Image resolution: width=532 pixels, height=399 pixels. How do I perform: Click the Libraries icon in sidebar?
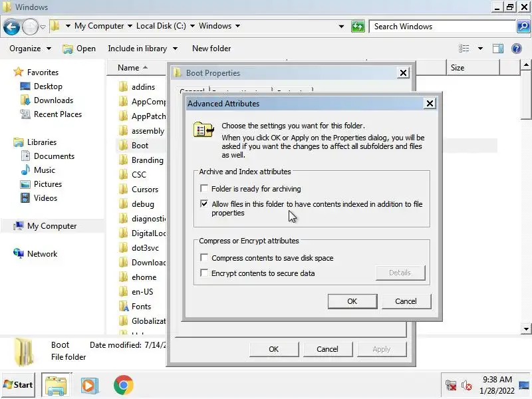click(x=19, y=142)
